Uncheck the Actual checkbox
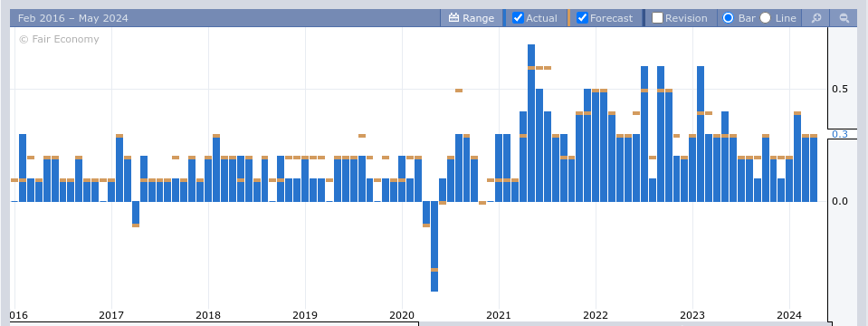The image size is (868, 326). (x=518, y=18)
